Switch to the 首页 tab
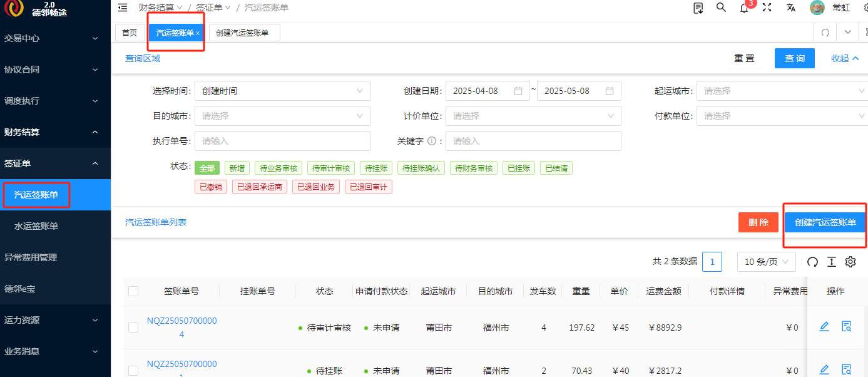The height and width of the screenshot is (377, 868). (130, 33)
